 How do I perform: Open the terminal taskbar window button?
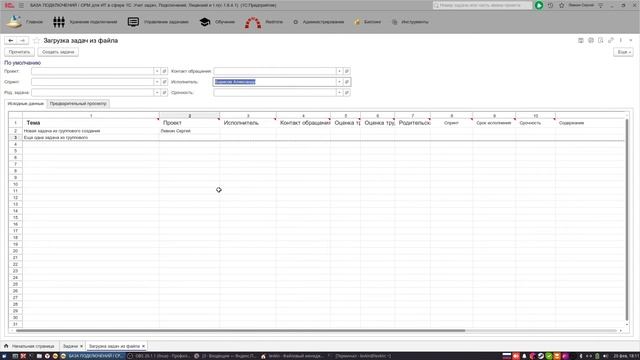pos(359,356)
